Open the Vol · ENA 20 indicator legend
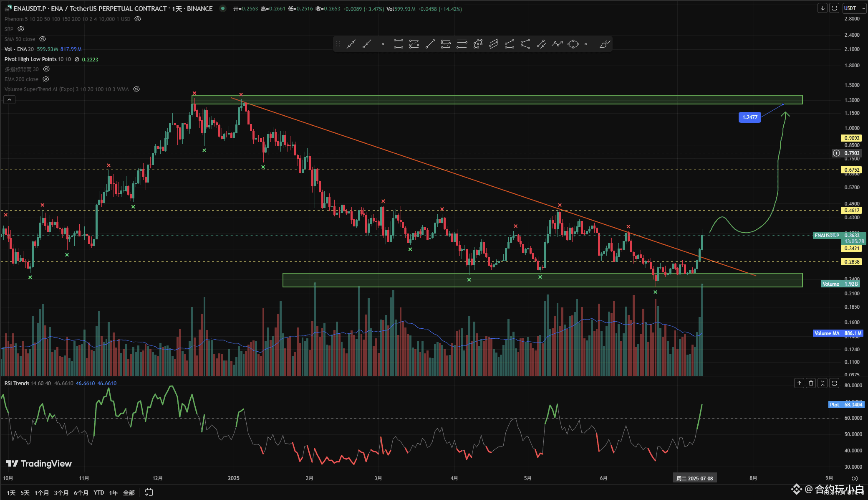 pyautogui.click(x=19, y=49)
